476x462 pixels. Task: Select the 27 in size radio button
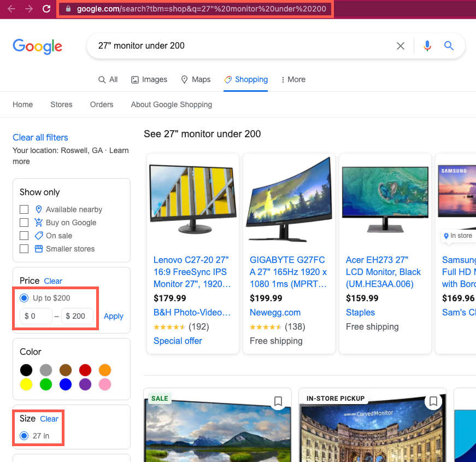(x=24, y=436)
